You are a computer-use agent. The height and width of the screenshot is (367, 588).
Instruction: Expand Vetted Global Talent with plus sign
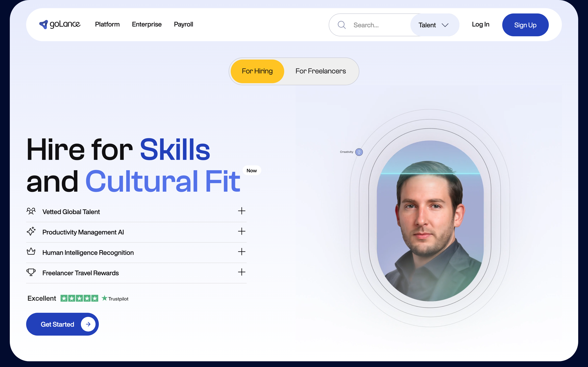pos(242,211)
